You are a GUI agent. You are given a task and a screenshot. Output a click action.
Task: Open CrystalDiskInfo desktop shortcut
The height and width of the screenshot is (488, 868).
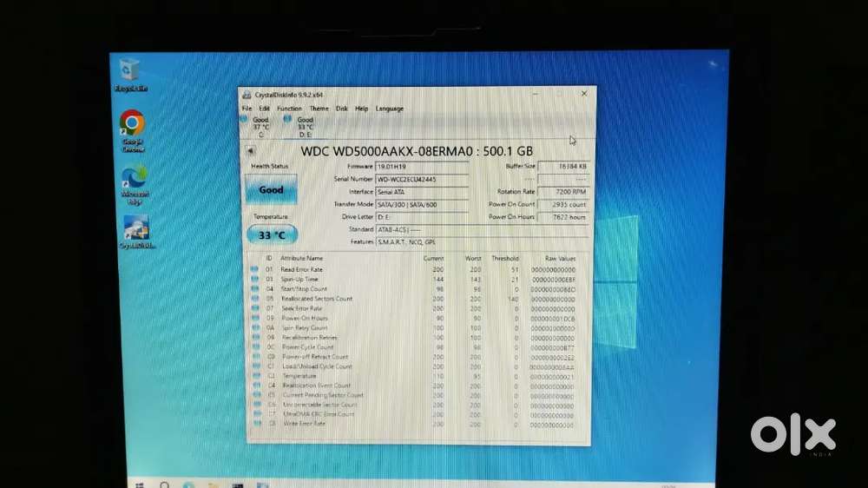coord(136,232)
